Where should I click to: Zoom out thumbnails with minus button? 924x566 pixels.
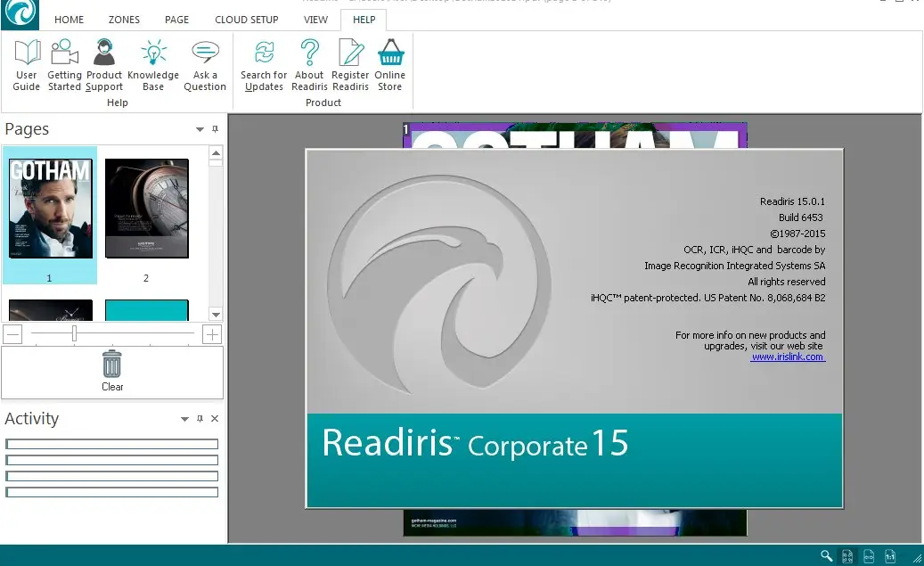pos(12,334)
